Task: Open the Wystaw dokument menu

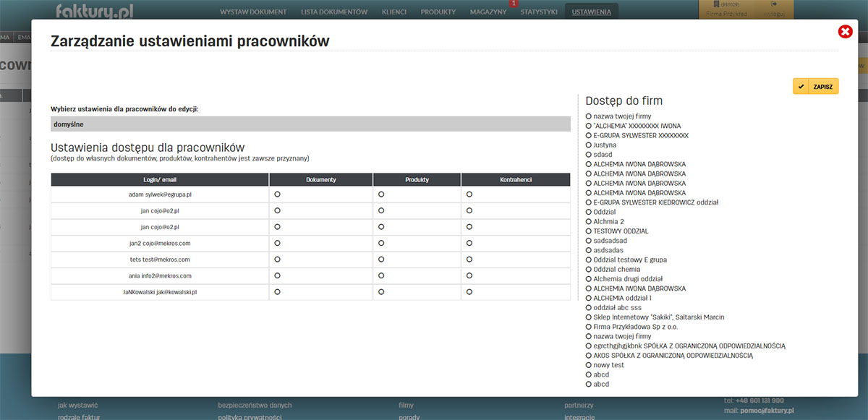Action: click(253, 12)
